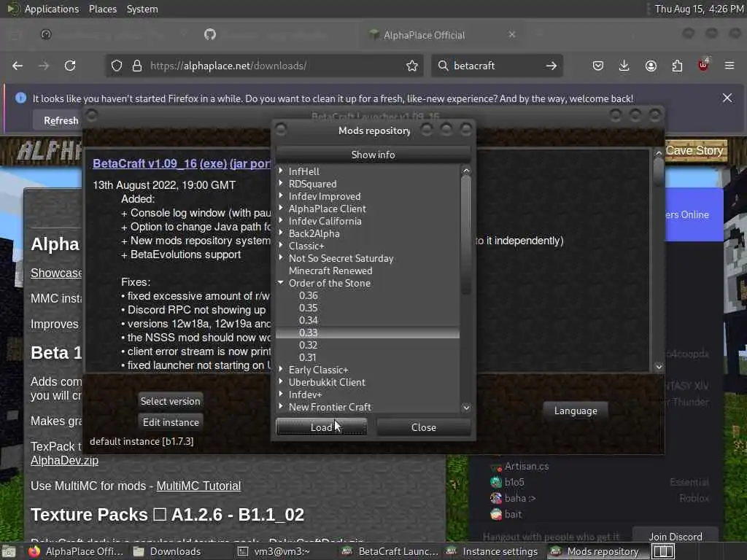
Task: Select Order of the Stone version 0.34
Action: pos(309,320)
